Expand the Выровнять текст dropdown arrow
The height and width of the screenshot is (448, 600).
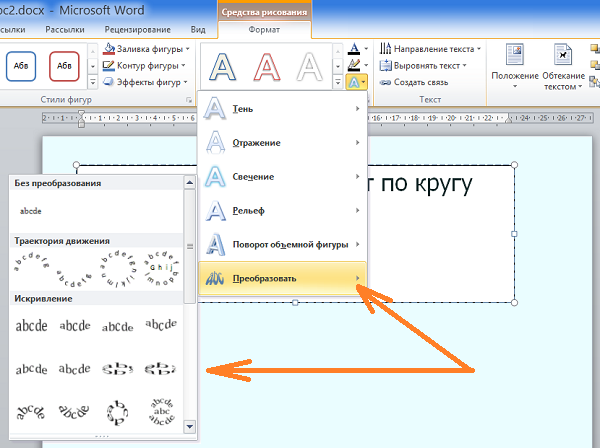[465, 65]
